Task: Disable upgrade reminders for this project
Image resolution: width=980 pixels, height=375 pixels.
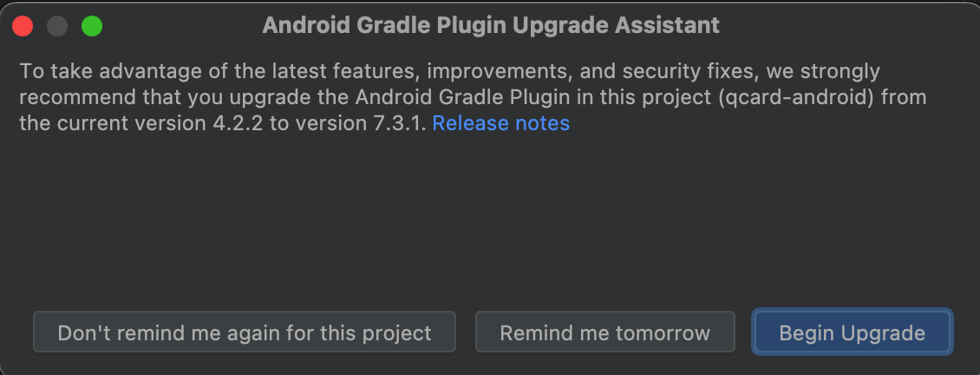Action: (244, 332)
